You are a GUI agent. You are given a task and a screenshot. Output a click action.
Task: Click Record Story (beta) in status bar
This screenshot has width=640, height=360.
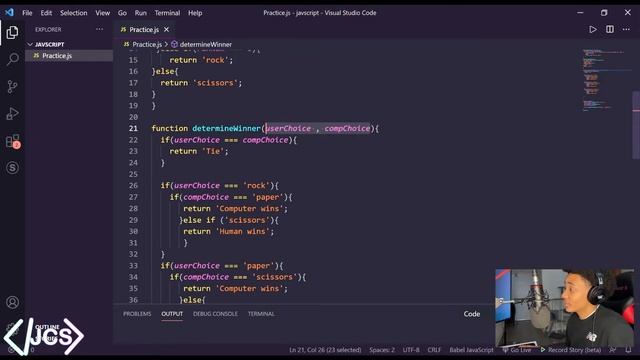[571, 350]
